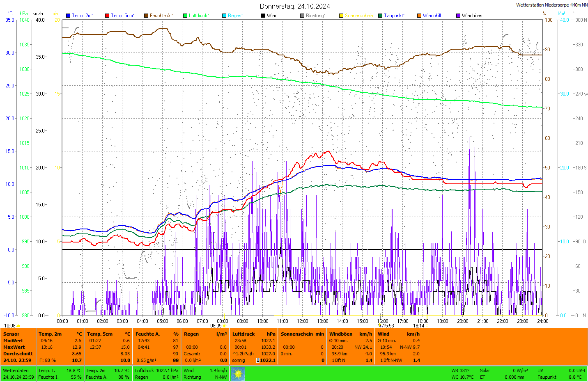Click the sunny weather icon in status bar
Image resolution: width=588 pixels, height=382 pixels.
point(238,374)
